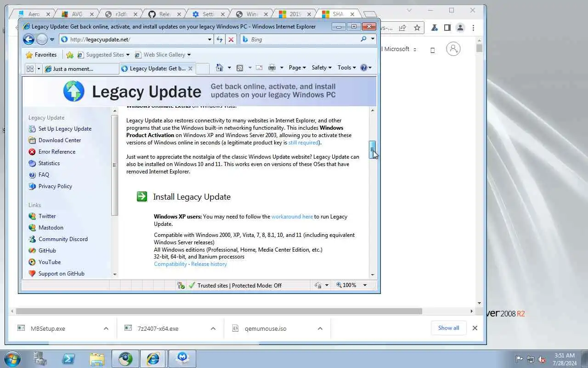
Task: Click the 'still required' link
Action: [x=303, y=143]
